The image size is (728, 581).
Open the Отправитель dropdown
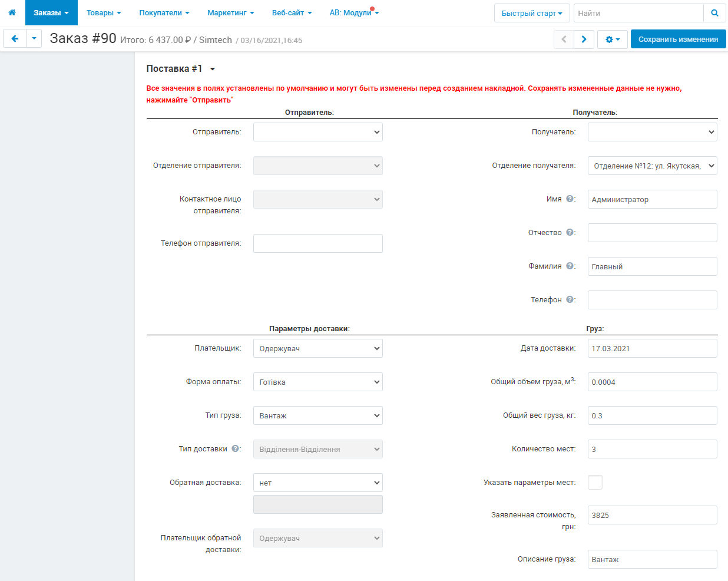click(x=317, y=132)
